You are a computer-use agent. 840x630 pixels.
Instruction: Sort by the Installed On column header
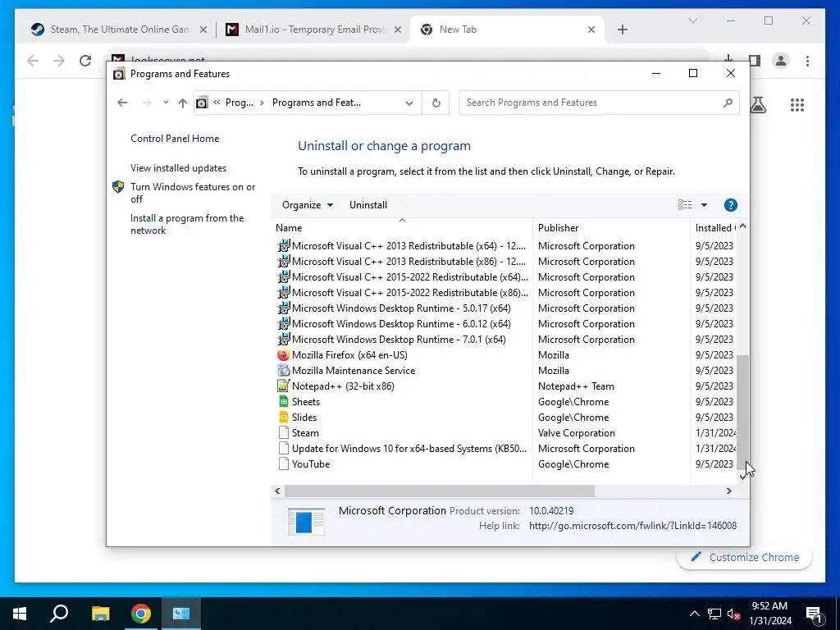pyautogui.click(x=714, y=228)
